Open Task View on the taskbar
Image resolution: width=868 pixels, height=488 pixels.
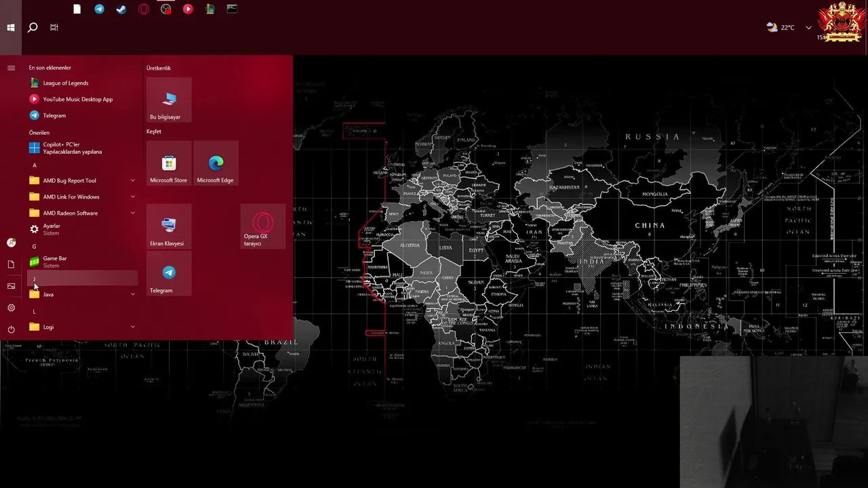coord(54,28)
